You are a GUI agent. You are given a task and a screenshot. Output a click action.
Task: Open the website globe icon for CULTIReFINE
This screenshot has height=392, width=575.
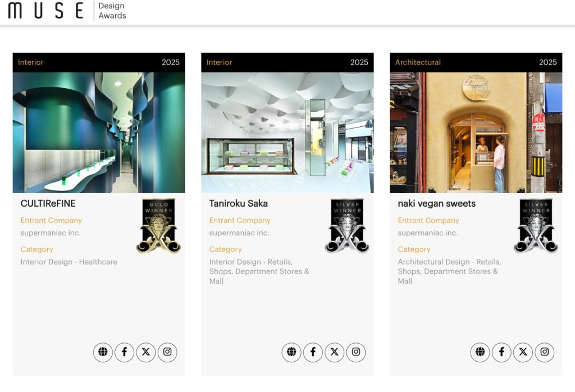click(x=103, y=352)
